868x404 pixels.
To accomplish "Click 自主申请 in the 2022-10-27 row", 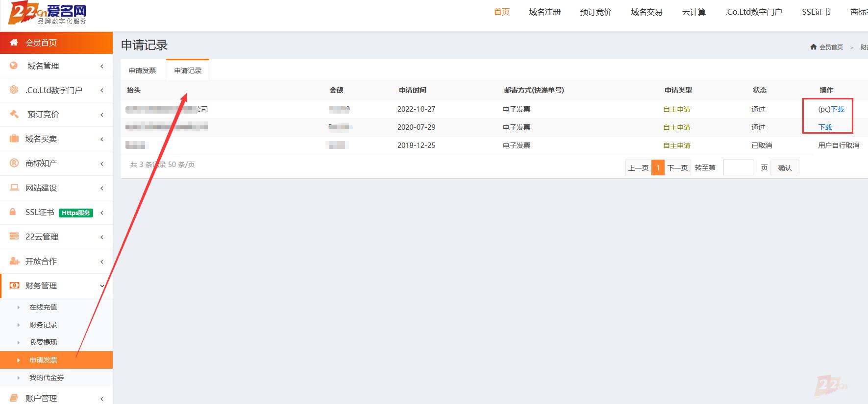I will tap(677, 109).
